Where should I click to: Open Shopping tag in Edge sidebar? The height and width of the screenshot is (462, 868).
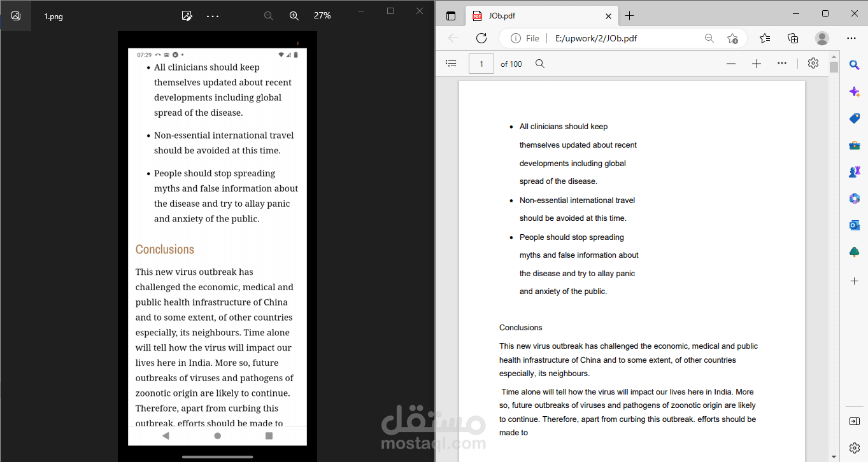pos(855,118)
